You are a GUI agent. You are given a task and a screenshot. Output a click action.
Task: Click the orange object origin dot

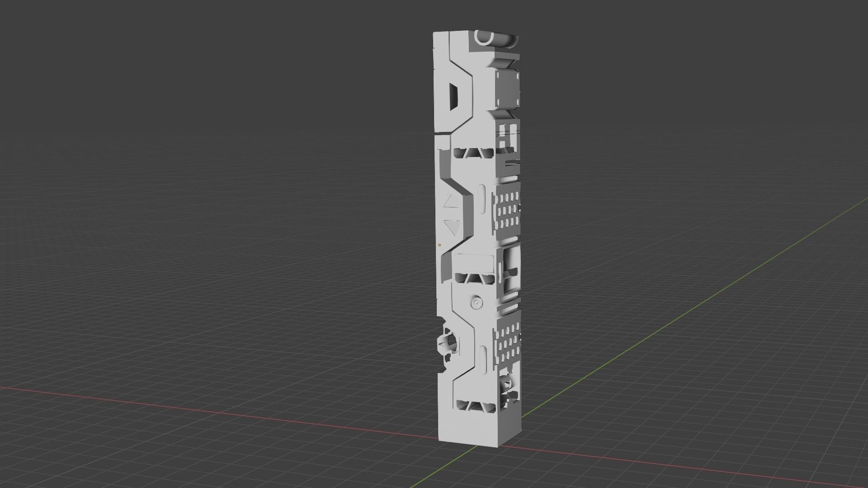tap(439, 245)
